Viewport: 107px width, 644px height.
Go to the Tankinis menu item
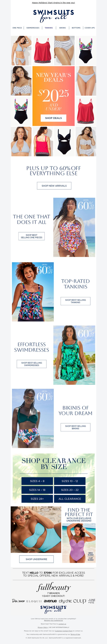[49, 28]
